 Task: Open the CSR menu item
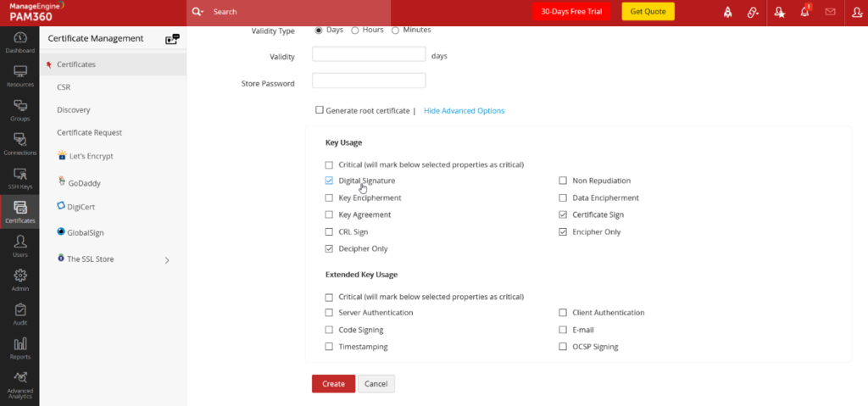tap(64, 86)
